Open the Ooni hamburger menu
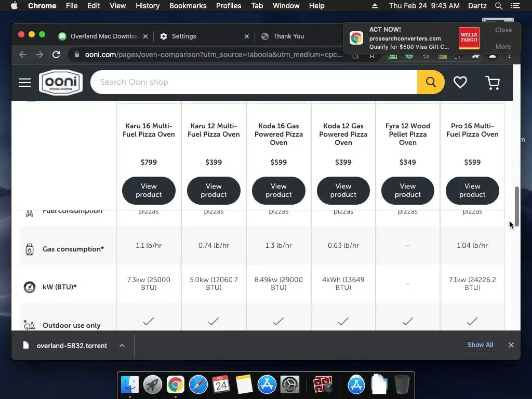The width and height of the screenshot is (532, 399). (25, 83)
